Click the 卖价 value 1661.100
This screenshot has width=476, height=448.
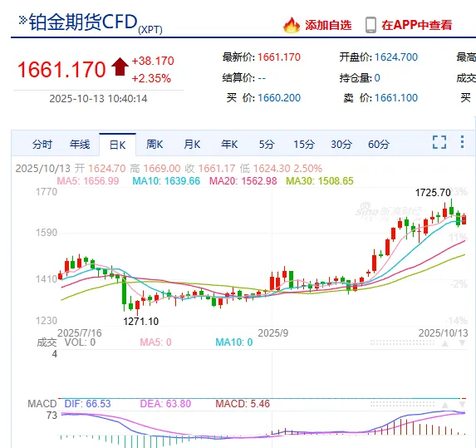point(396,98)
